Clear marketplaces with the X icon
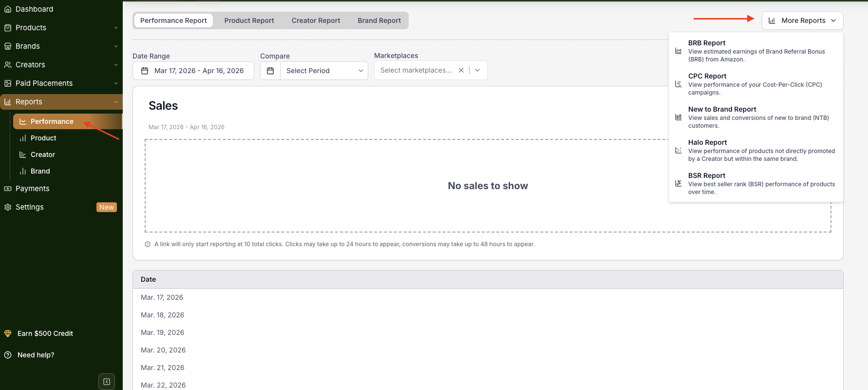Image resolution: width=868 pixels, height=390 pixels. (461, 70)
